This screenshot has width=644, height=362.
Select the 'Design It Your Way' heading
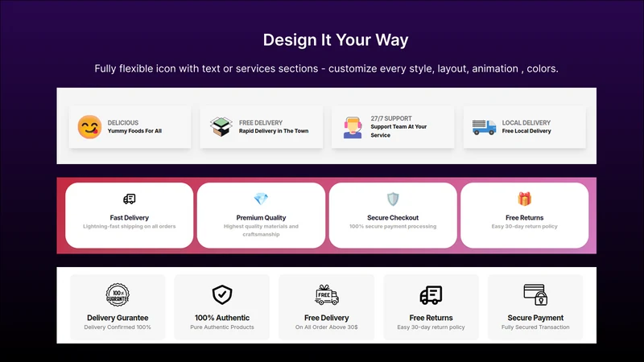(x=336, y=39)
